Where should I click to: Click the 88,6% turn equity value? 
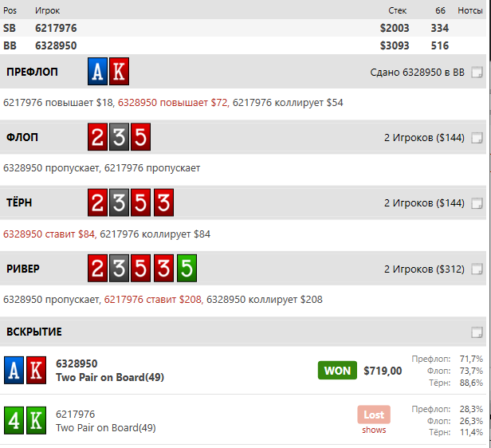pyautogui.click(x=471, y=383)
